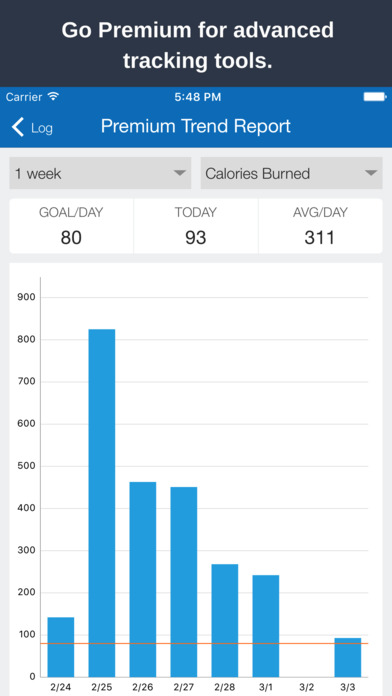
Task: Tap the Go Premium banner
Action: click(x=196, y=44)
